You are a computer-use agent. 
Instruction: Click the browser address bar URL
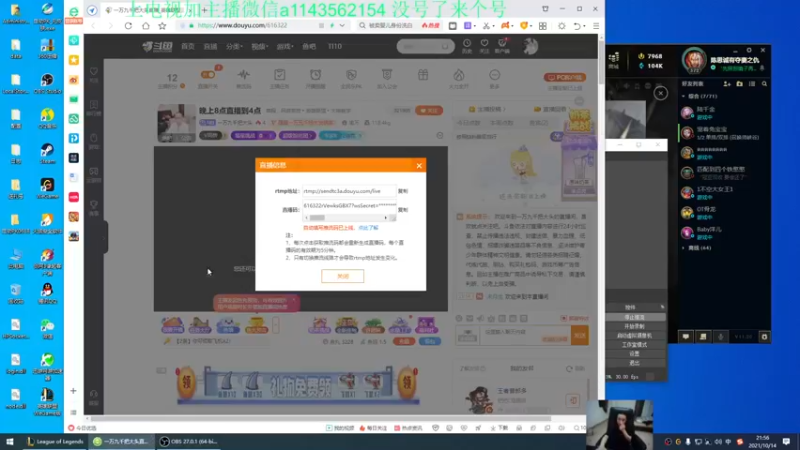(243, 26)
